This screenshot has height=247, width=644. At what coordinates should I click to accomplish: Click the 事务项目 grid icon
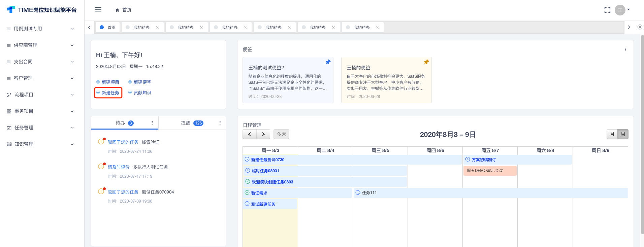[x=9, y=111]
